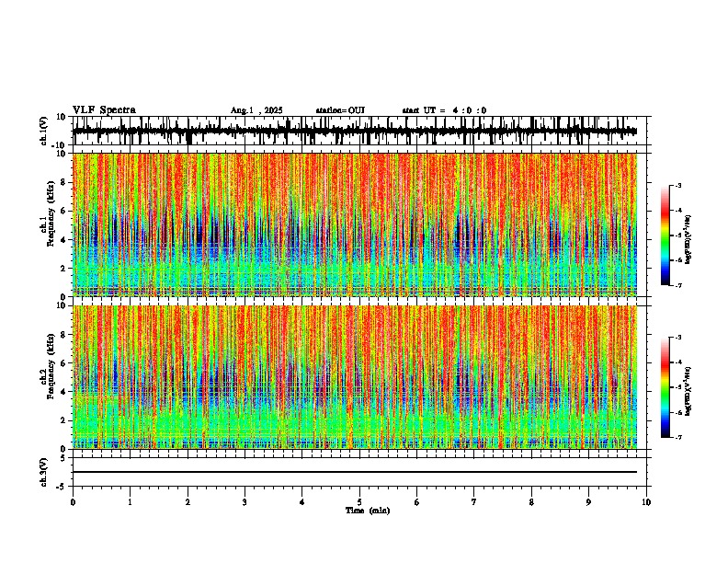Click time axis tick label "8"
This screenshot has height=563, width=728.
[531, 502]
